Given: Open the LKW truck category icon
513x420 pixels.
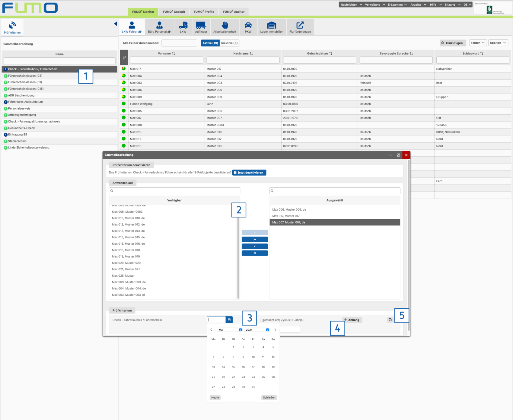Looking at the screenshot, I should pyautogui.click(x=183, y=26).
